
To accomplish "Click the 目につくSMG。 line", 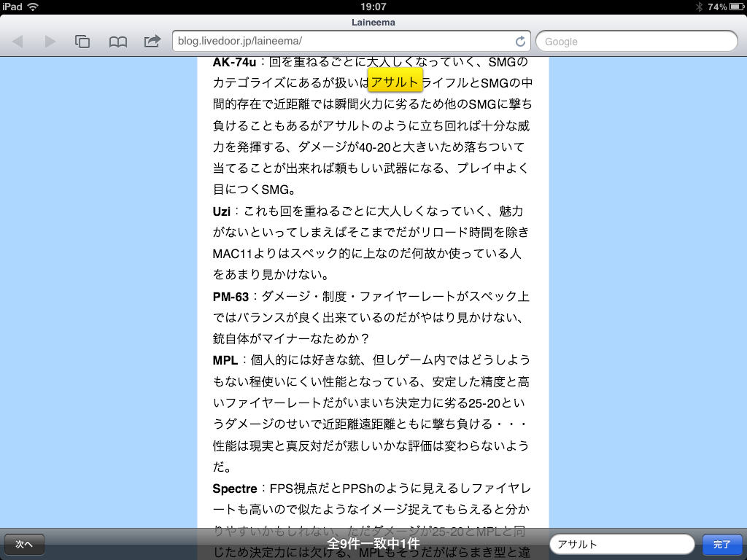I will [254, 190].
